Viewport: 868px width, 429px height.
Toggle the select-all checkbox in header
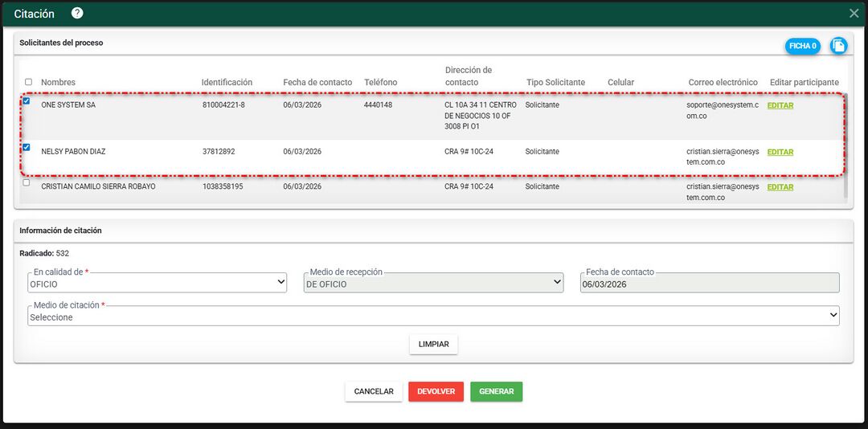pyautogui.click(x=29, y=82)
